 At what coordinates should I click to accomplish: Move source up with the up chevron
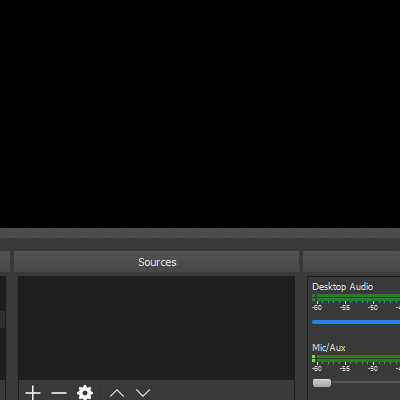[x=117, y=393]
